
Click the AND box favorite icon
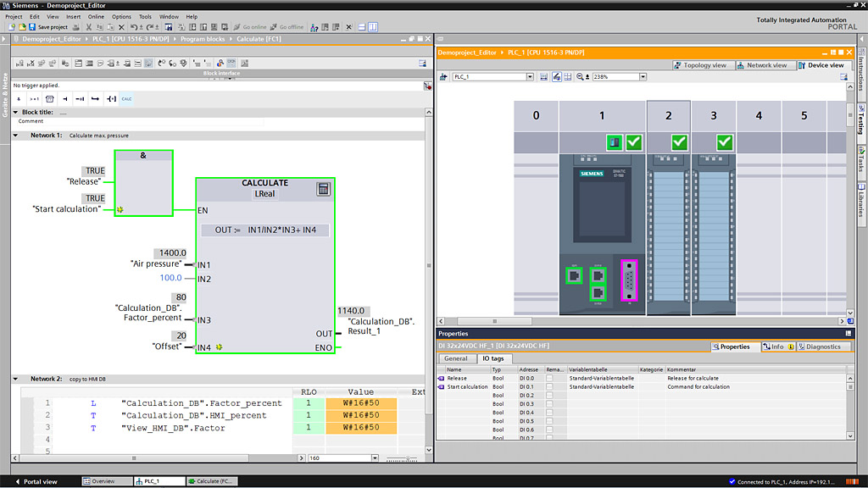pyautogui.click(x=19, y=99)
